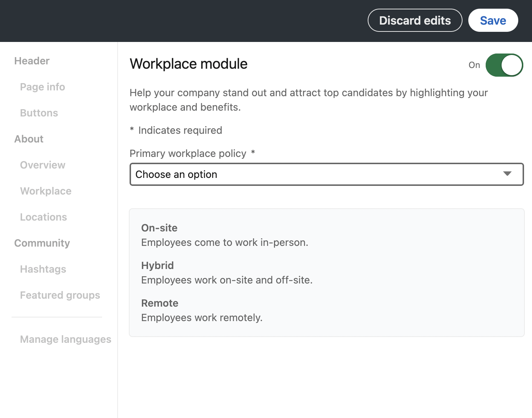Click the Hybrid policy description
Image resolution: width=532 pixels, height=418 pixels.
(x=227, y=280)
